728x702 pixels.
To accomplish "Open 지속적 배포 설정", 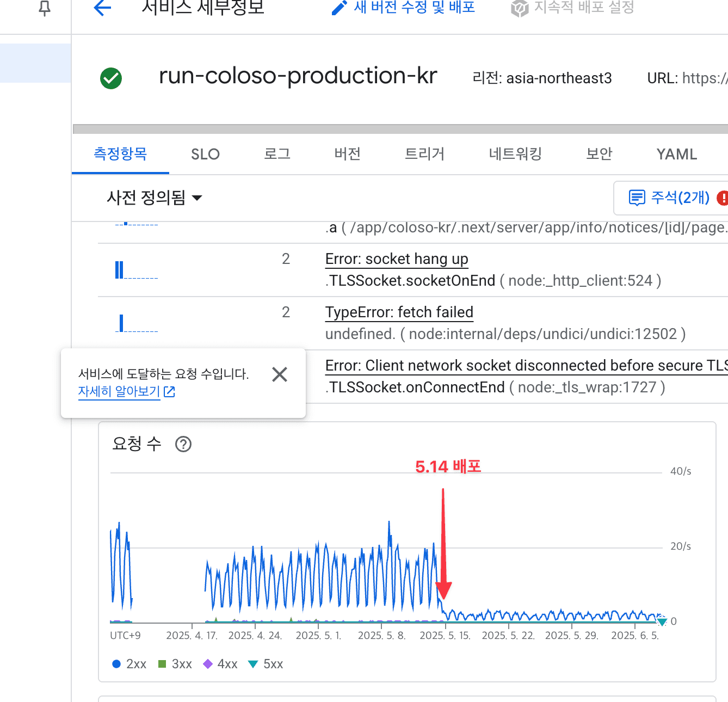I will click(x=584, y=7).
